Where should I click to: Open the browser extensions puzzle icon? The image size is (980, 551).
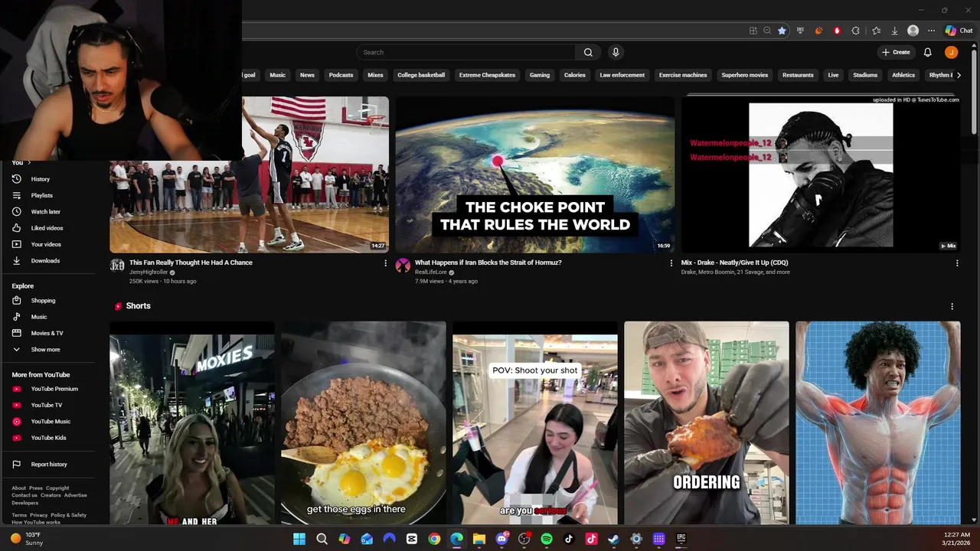855,31
